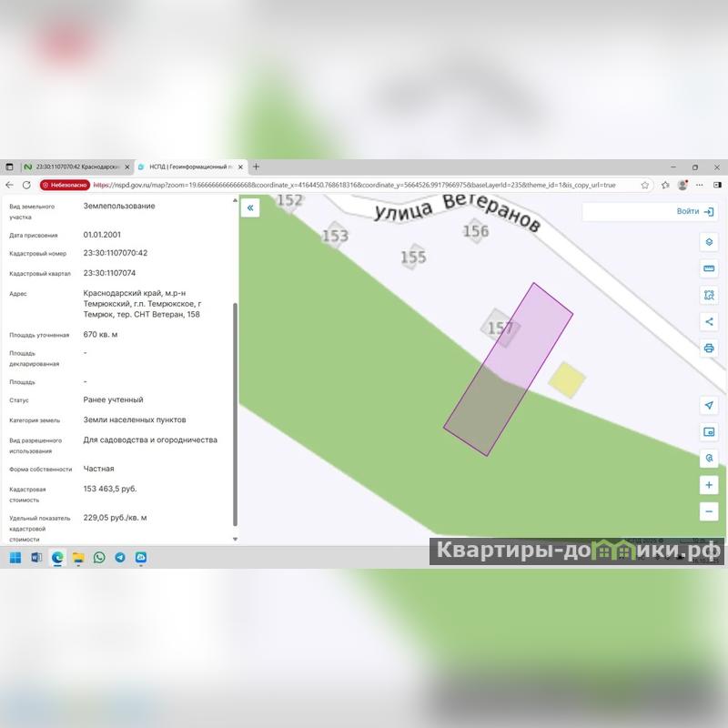
Task: Click the Войти login button
Action: click(x=694, y=211)
